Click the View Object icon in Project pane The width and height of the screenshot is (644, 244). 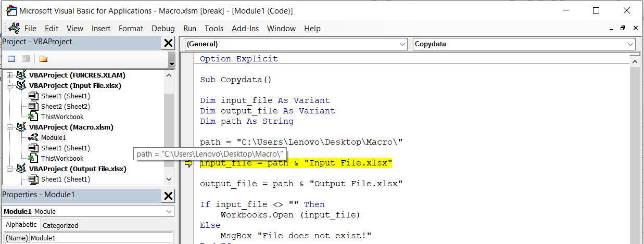tap(26, 59)
